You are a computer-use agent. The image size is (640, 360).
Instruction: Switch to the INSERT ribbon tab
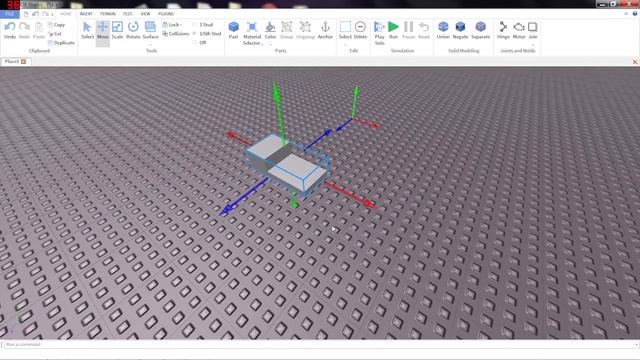coord(86,14)
